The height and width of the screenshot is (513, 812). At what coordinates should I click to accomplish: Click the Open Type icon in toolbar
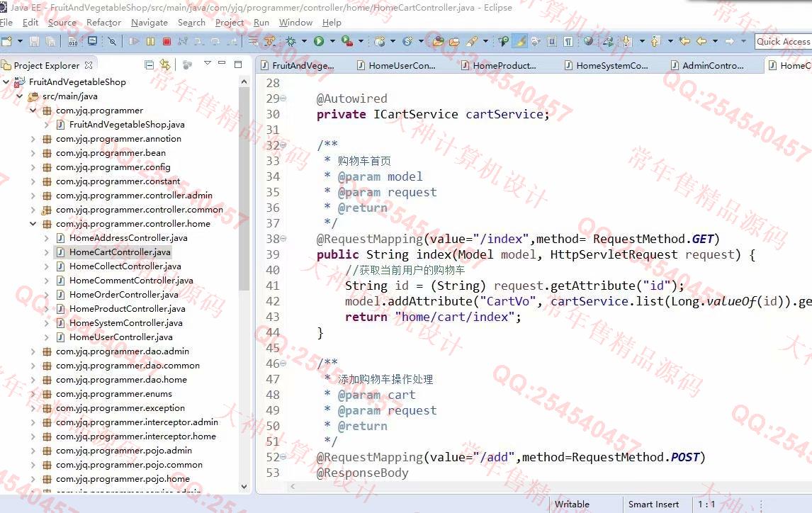click(438, 42)
